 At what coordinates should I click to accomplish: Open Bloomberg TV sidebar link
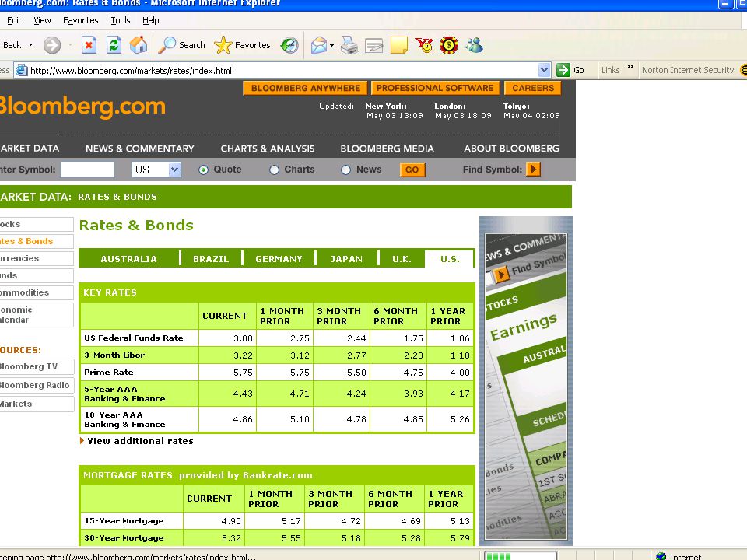tap(37, 366)
